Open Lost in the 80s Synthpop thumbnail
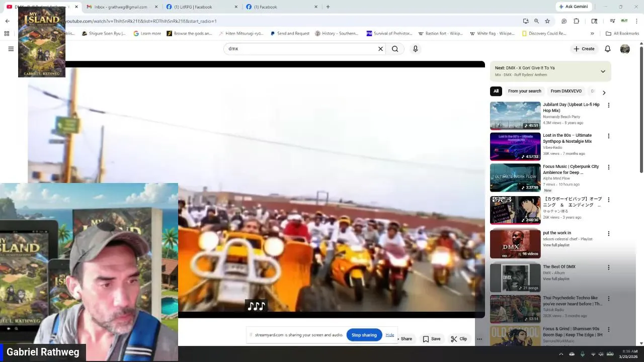The image size is (644, 362). [x=515, y=146]
